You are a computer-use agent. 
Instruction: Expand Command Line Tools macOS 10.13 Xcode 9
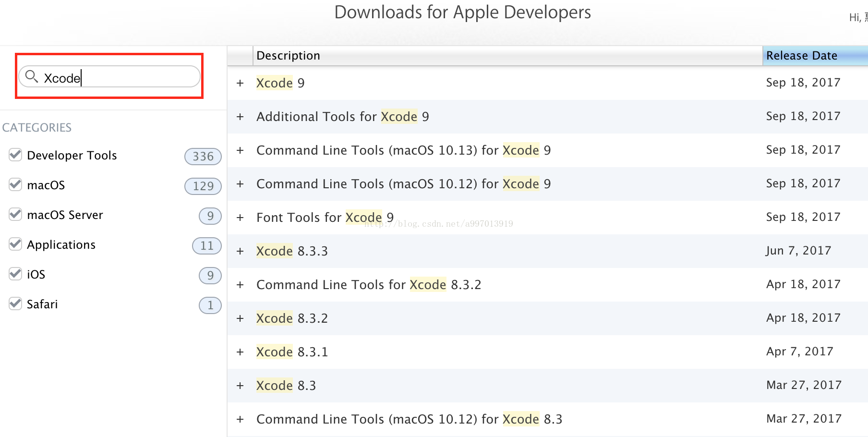[x=240, y=150]
